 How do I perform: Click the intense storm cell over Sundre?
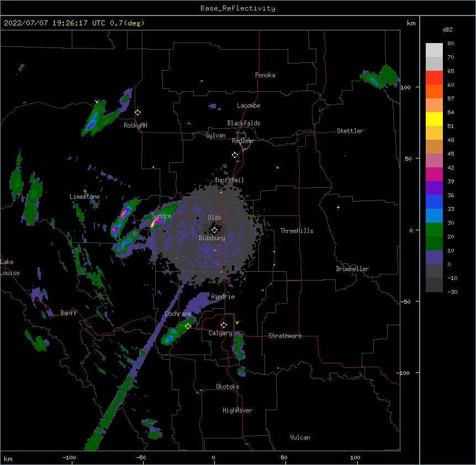(x=157, y=221)
